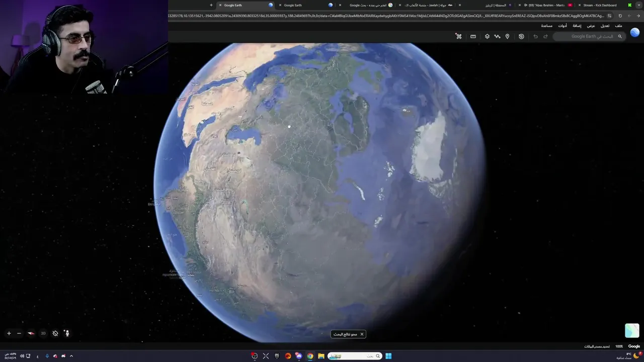644x362 pixels.
Task: Open the Windows Start menu
Action: tap(388, 356)
